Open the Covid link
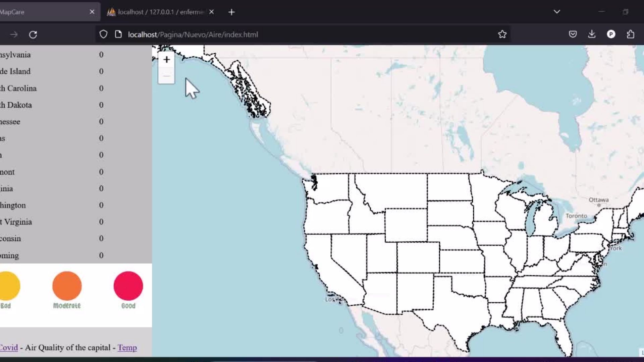 [x=9, y=348]
